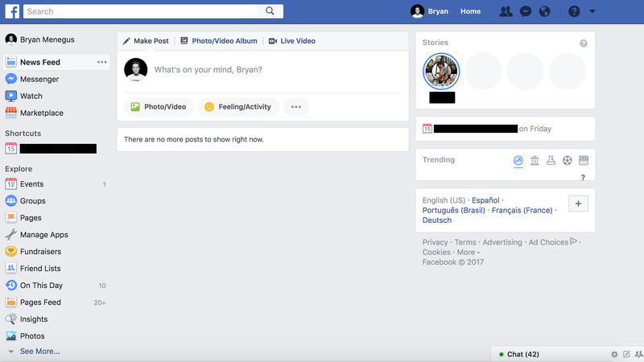Switch language to Français (France)
The width and height of the screenshot is (644, 362).
522,210
